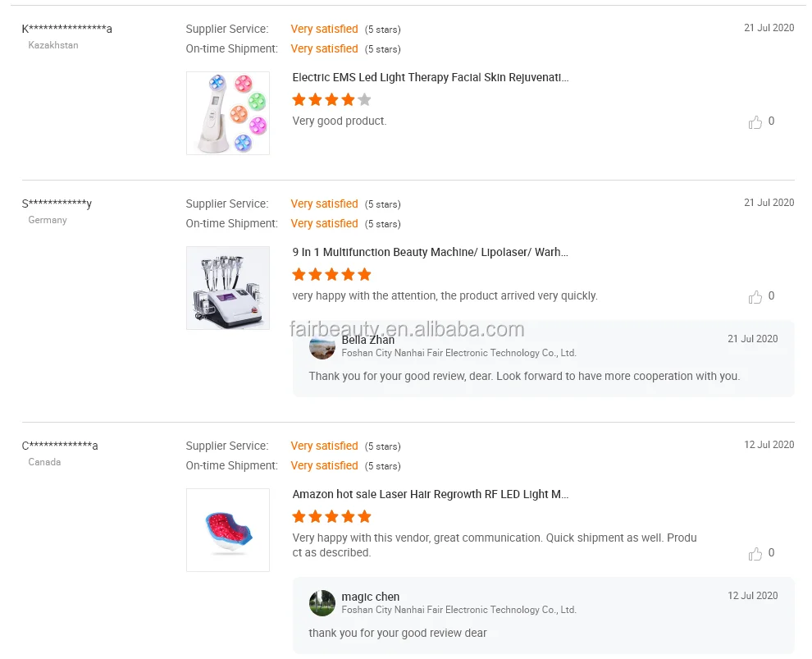Open magic chen's profile avatar
Image resolution: width=812 pixels, height=659 pixels.
[322, 603]
